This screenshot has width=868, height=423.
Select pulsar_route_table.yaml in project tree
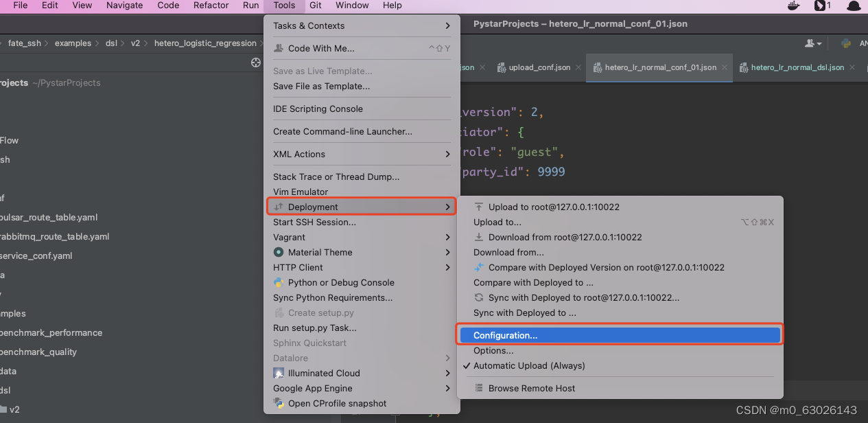[x=49, y=217]
